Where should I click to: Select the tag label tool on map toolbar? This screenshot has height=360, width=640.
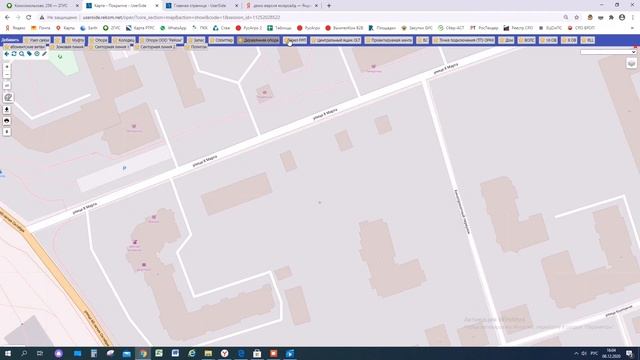(29, 54)
